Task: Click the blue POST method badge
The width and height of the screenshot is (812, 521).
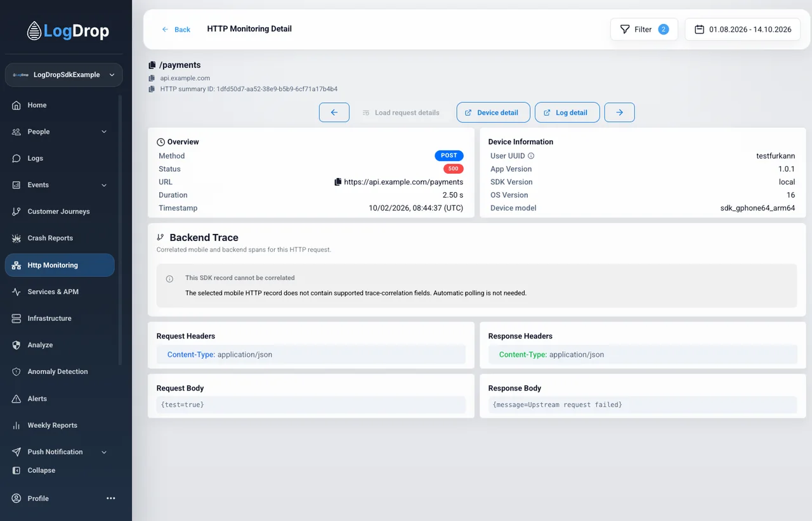Action: pyautogui.click(x=449, y=155)
